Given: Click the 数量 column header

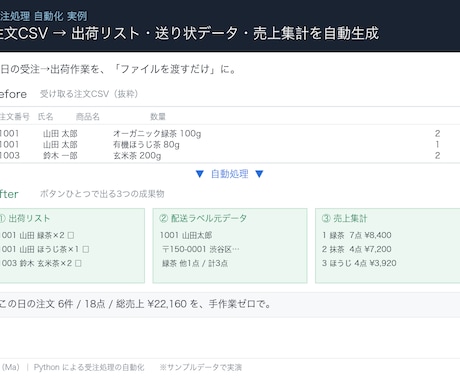Looking at the screenshot, I should point(158,117).
